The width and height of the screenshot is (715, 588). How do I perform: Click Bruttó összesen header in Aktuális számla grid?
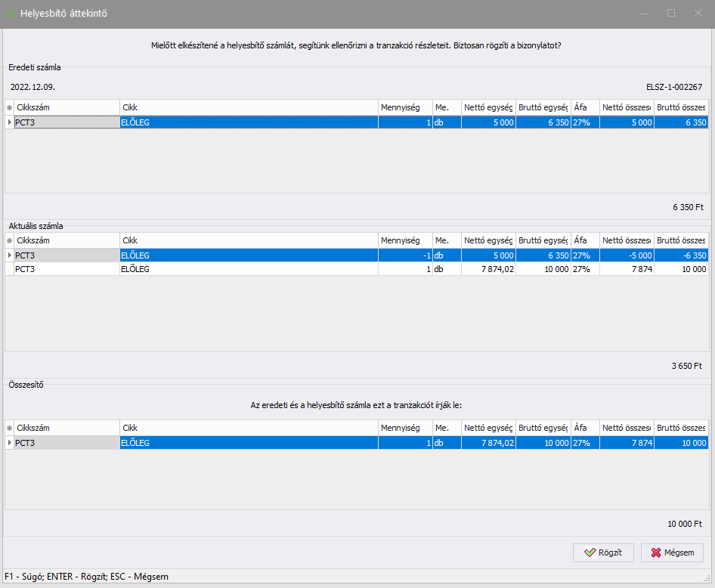point(681,240)
